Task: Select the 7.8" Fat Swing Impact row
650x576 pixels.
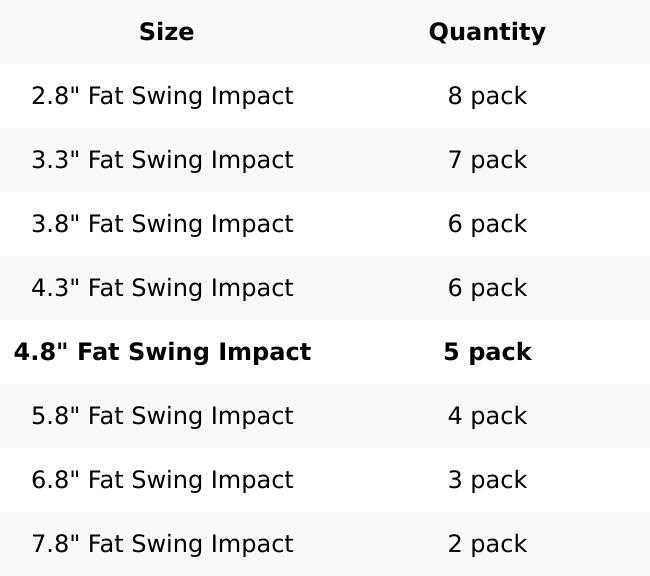Action: click(x=162, y=544)
